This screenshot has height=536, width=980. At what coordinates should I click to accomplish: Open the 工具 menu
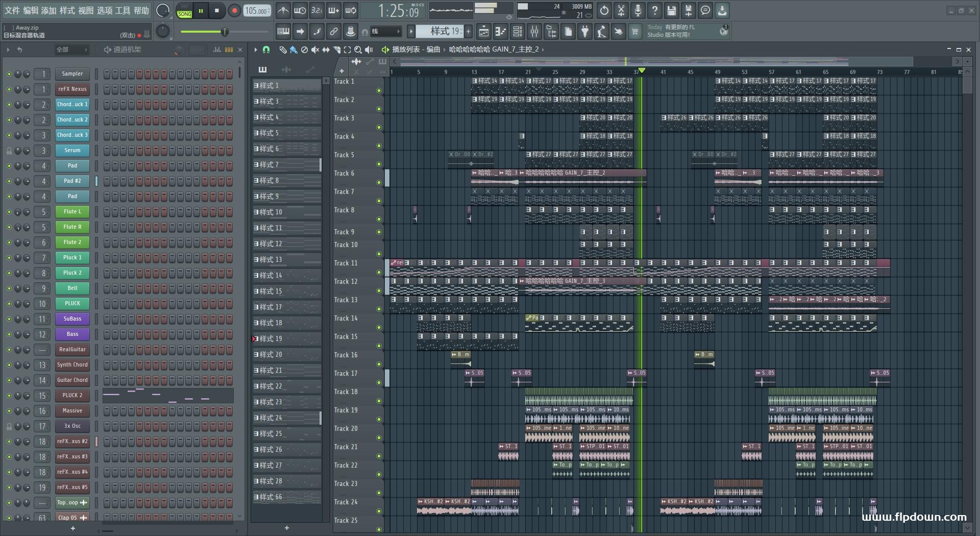[123, 10]
